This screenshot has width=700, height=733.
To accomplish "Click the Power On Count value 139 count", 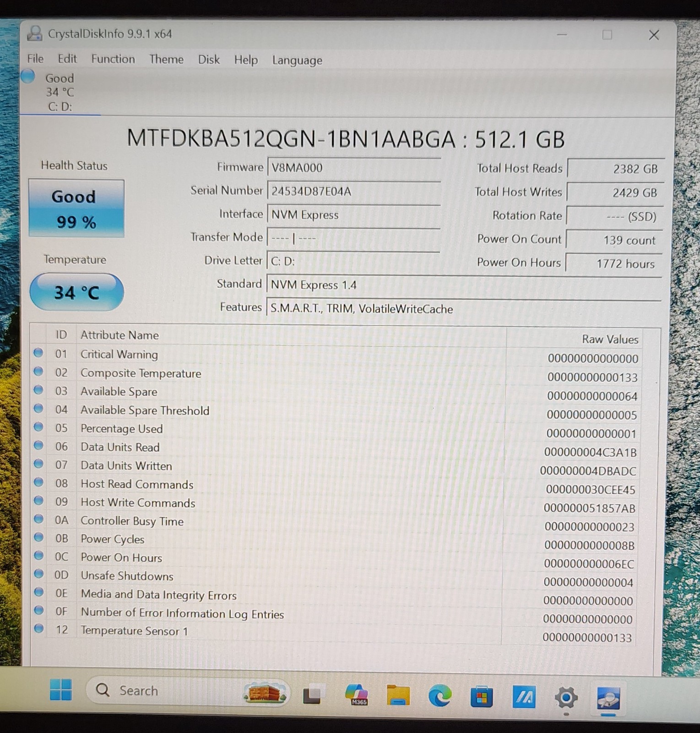I will [614, 240].
